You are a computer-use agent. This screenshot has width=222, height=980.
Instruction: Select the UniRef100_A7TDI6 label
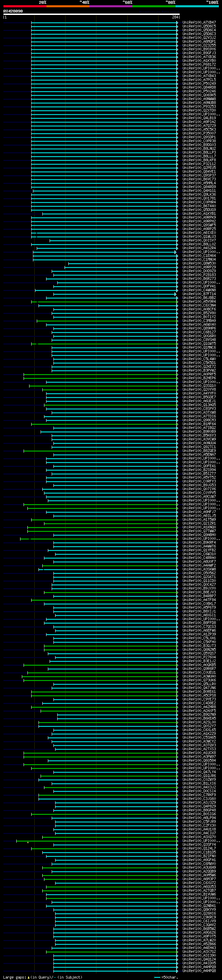[x=199, y=416]
